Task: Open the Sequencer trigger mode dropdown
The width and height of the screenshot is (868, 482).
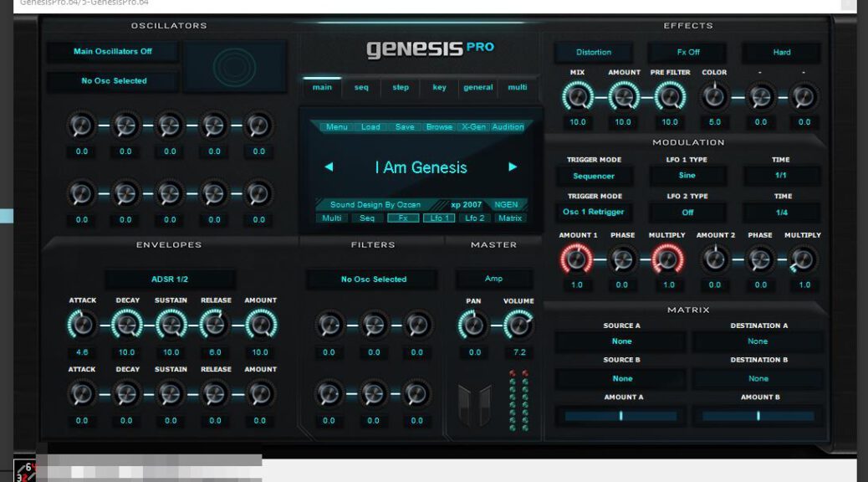Action: 594,177
